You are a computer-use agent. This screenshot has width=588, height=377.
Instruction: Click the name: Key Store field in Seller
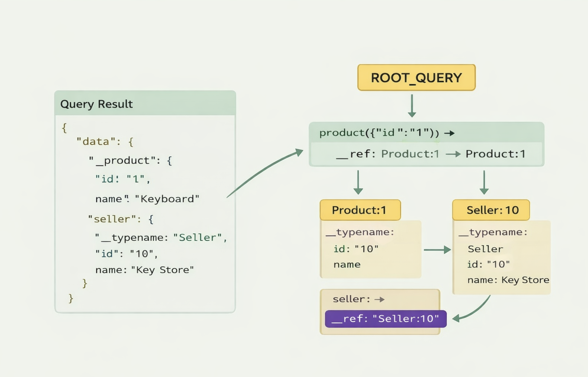tap(508, 280)
